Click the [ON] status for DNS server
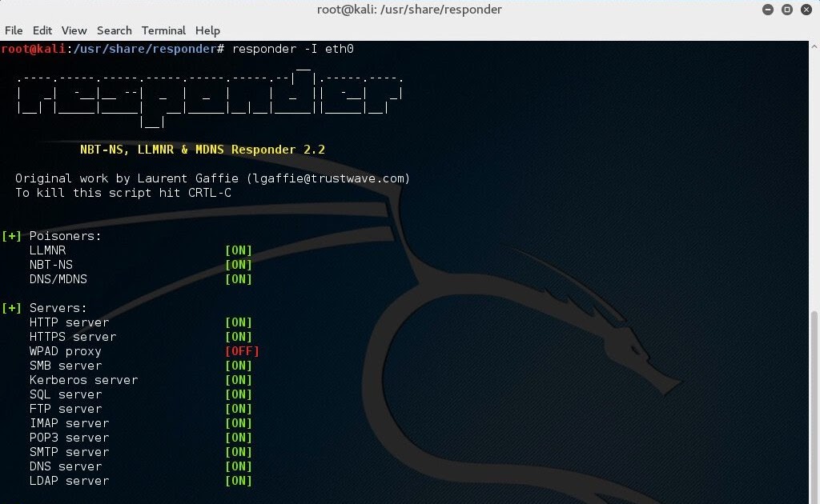This screenshot has height=504, width=820. [x=239, y=466]
